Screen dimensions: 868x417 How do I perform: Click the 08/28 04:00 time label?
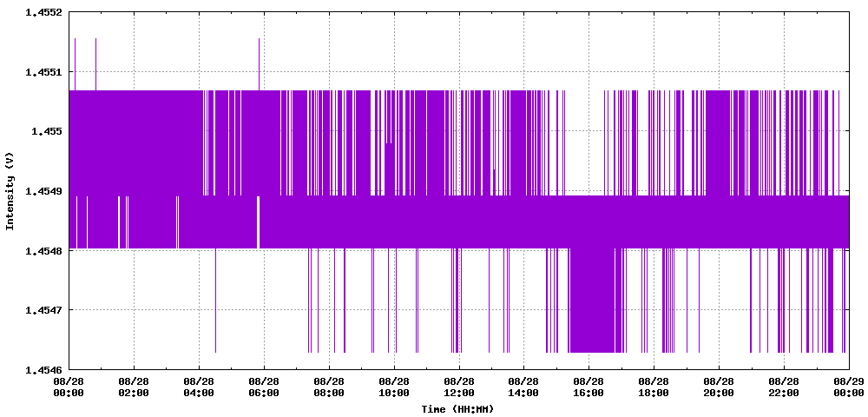click(199, 387)
